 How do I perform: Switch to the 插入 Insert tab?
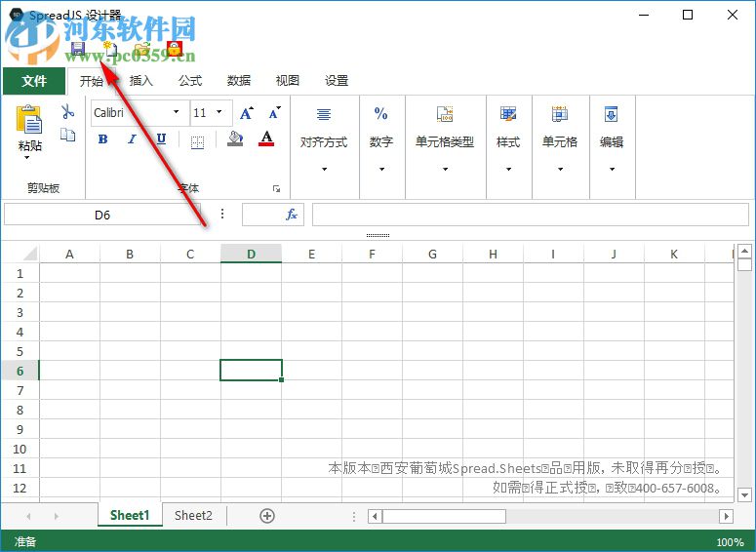pos(140,81)
